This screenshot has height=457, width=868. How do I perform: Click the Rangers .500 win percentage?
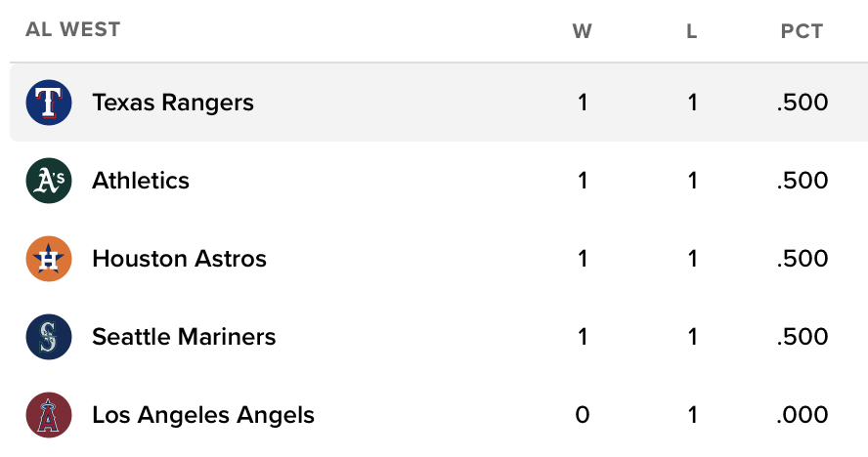802,103
